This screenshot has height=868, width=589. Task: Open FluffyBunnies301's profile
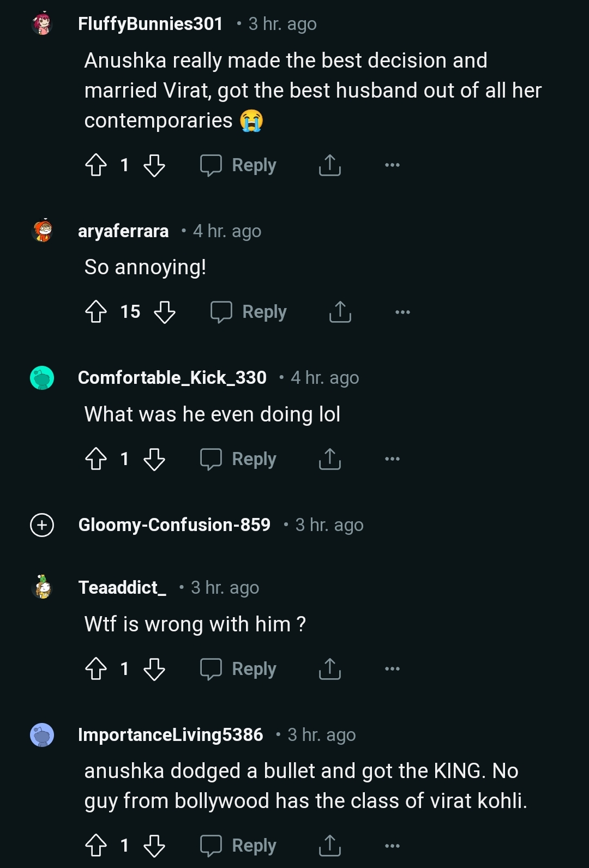click(x=151, y=23)
